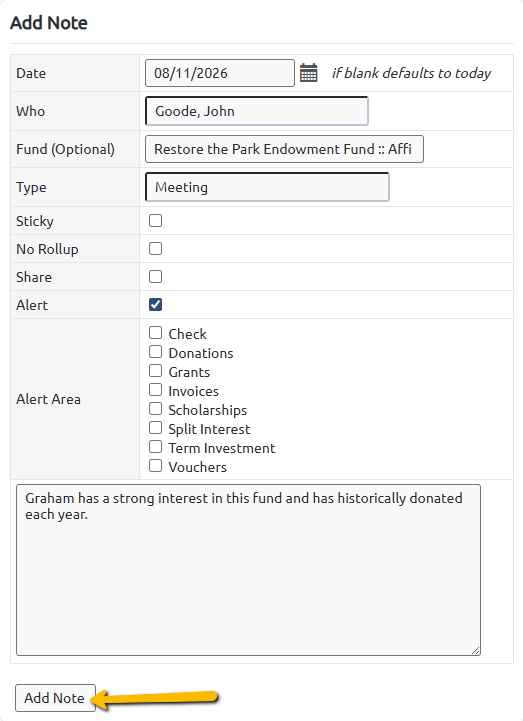Click the textarea resize handle corner
523x721 pixels.
(476, 650)
